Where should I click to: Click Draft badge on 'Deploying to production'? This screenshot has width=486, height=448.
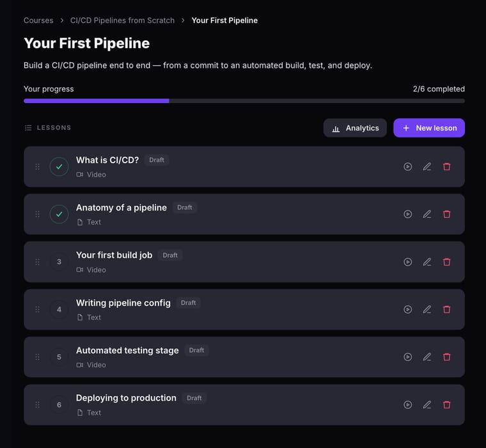click(x=194, y=398)
